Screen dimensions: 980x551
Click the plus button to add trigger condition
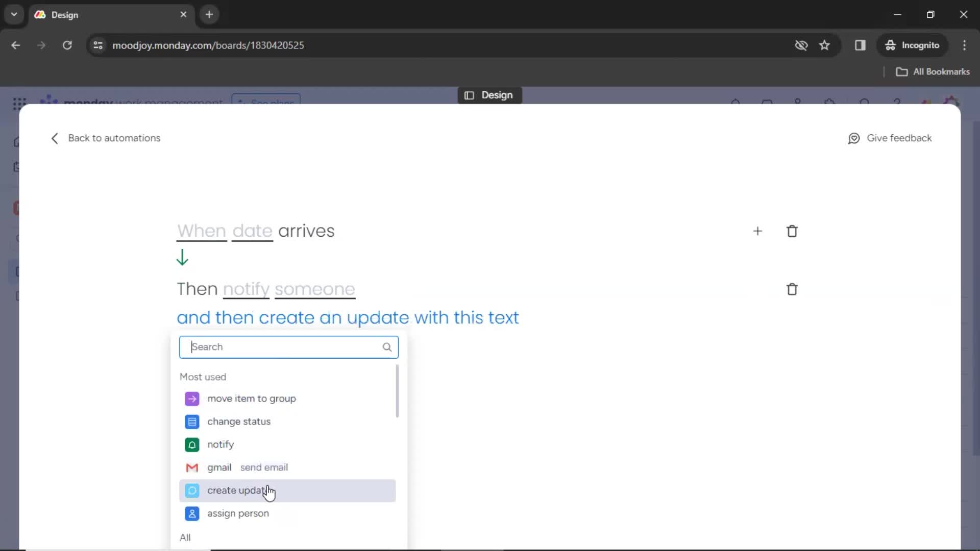coord(758,231)
